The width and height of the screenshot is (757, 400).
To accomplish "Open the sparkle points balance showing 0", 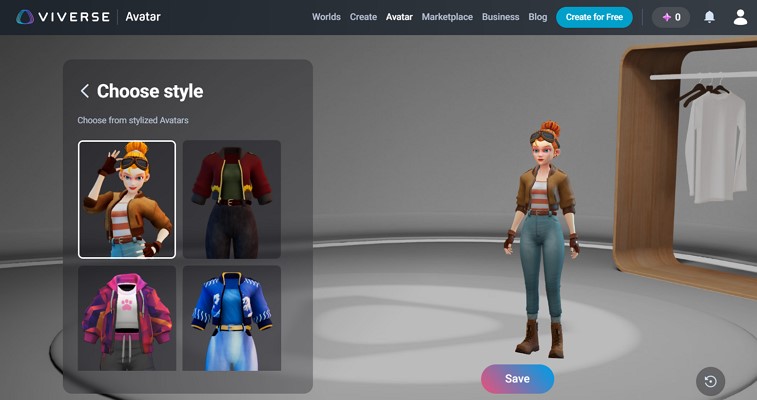I will (671, 17).
